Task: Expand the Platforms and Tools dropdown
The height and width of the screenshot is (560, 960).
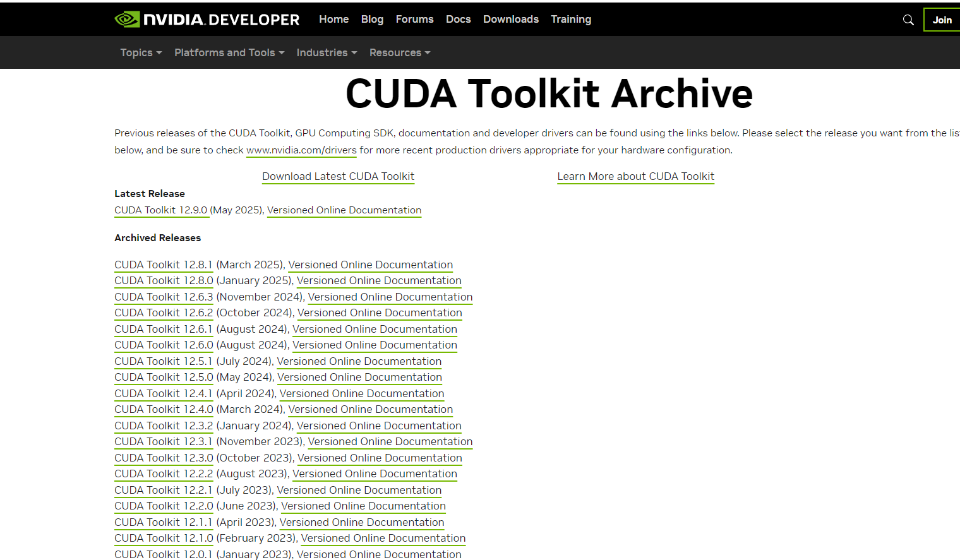Action: coord(229,52)
